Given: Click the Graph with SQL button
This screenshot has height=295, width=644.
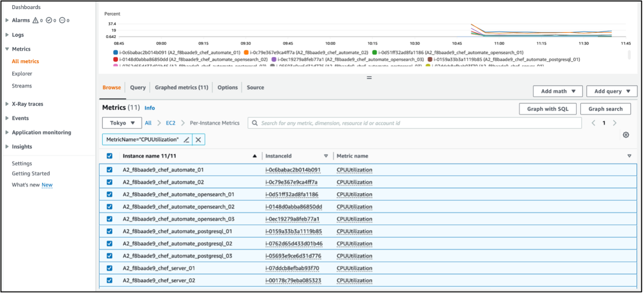Looking at the screenshot, I should (547, 109).
